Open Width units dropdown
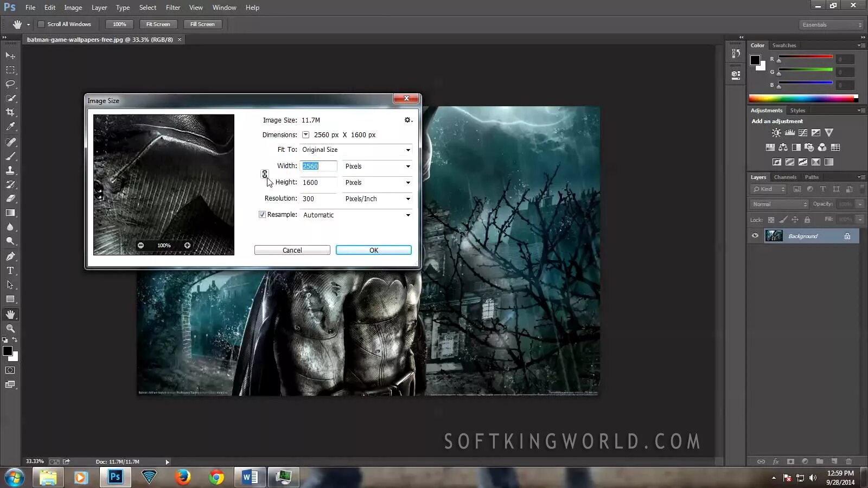Image resolution: width=868 pixels, height=488 pixels. click(x=378, y=166)
